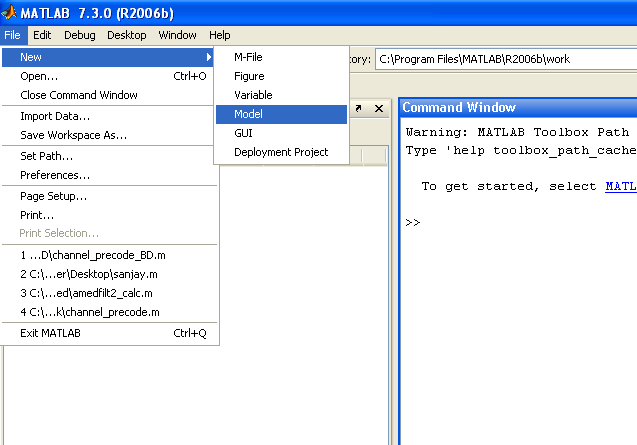Viewport: 637px width, 445px height.
Task: Click the Command Window title bar
Action: coord(519,107)
